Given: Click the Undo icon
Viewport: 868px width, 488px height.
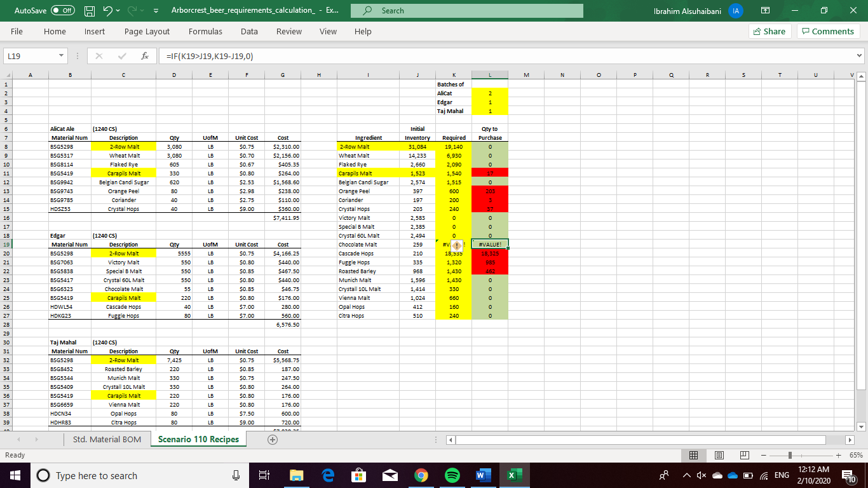Looking at the screenshot, I should click(x=108, y=10).
